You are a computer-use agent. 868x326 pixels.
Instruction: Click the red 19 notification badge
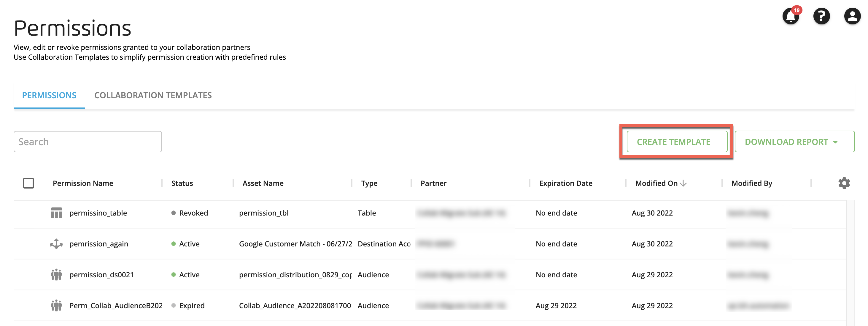797,10
